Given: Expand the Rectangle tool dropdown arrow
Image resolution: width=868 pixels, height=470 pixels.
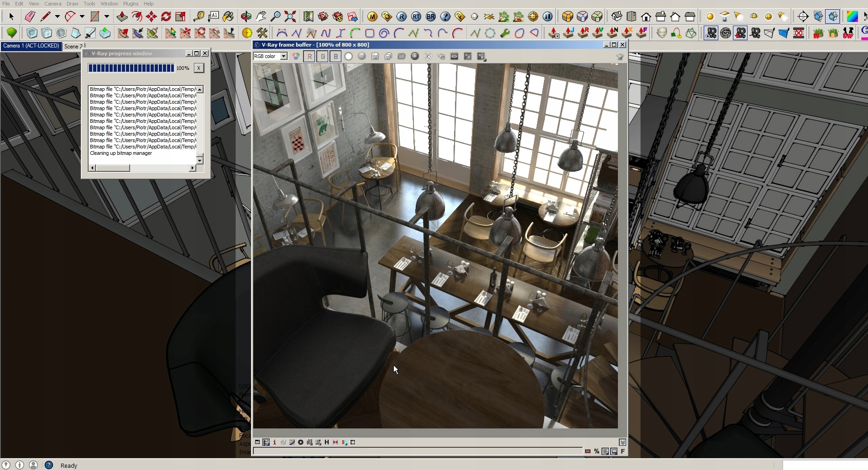Looking at the screenshot, I should (107, 17).
